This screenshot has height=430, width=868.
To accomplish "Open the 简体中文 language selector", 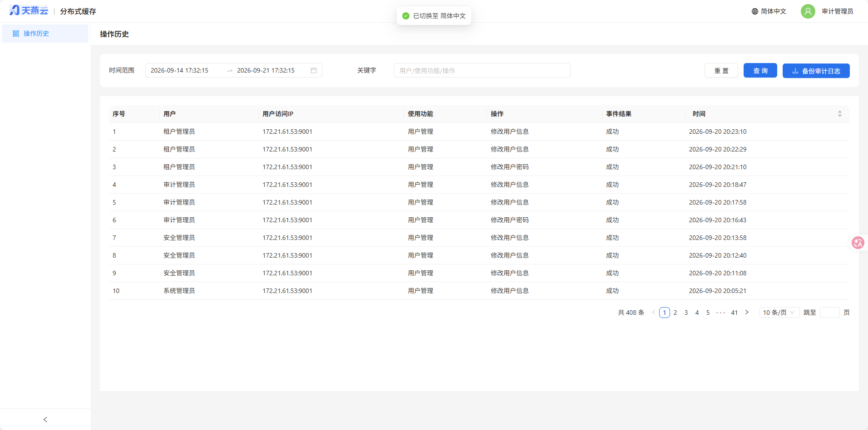I will (769, 11).
